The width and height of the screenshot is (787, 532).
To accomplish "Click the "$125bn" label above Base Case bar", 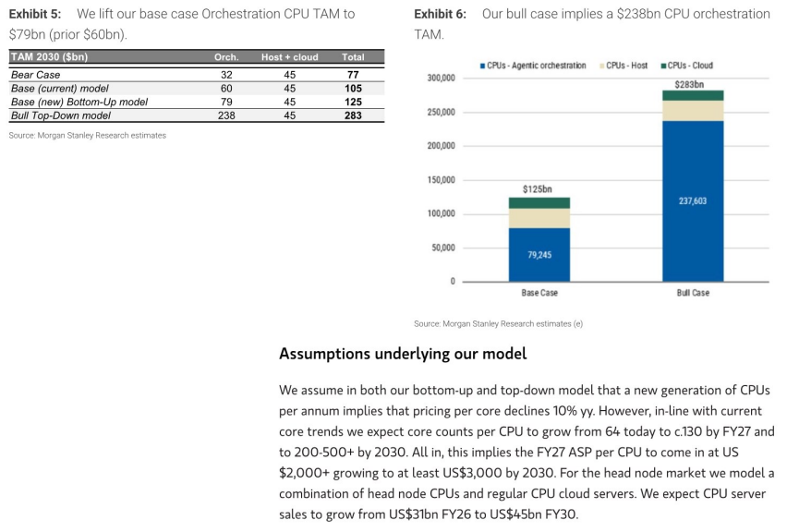I will (x=537, y=189).
